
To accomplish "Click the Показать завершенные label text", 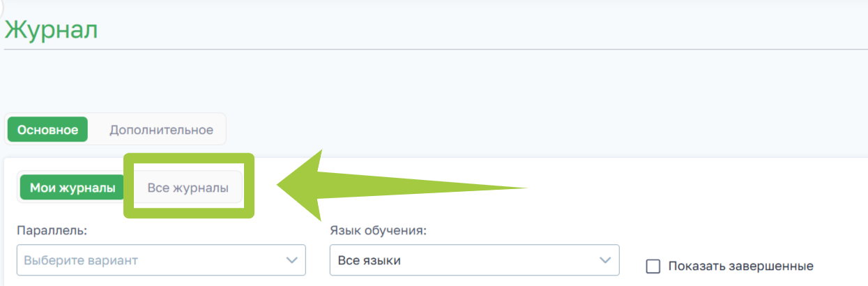I will tap(740, 266).
